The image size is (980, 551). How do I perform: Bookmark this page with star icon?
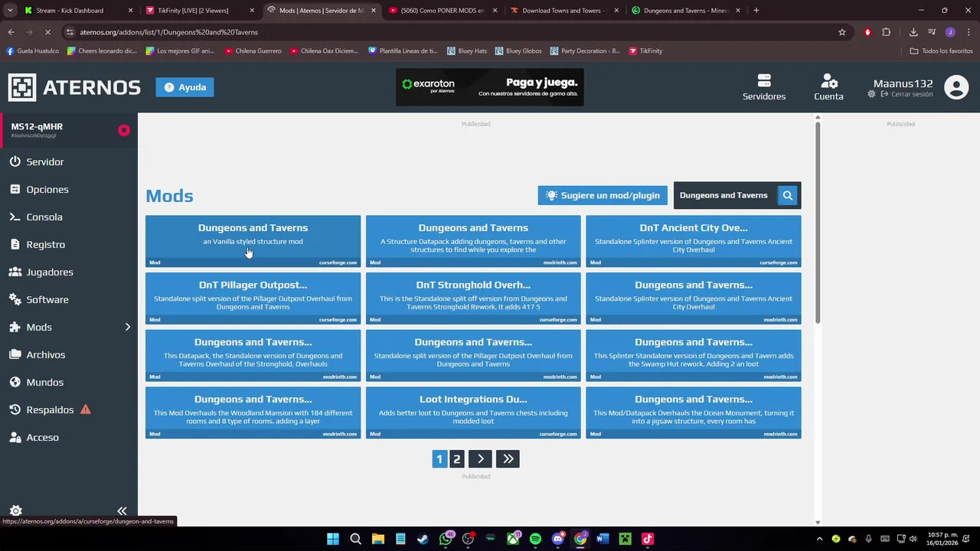tap(842, 32)
